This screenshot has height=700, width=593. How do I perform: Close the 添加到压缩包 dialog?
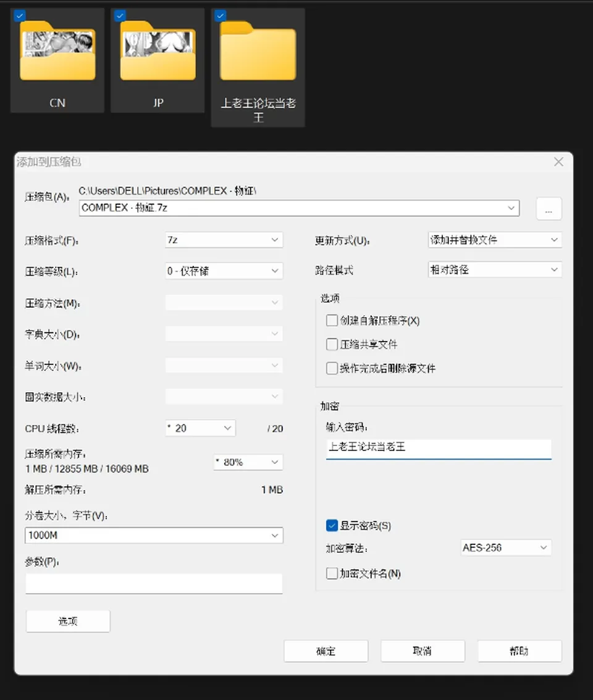tap(558, 162)
